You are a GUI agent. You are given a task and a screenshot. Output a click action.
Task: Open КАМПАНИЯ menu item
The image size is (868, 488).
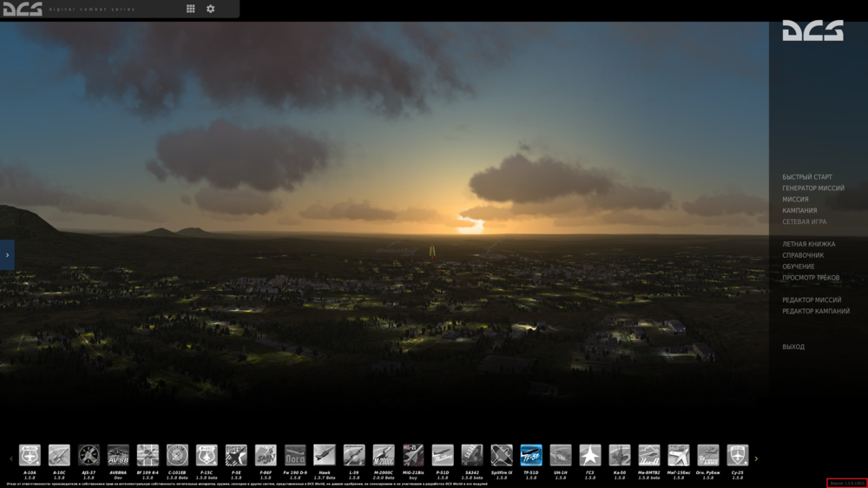coord(799,210)
